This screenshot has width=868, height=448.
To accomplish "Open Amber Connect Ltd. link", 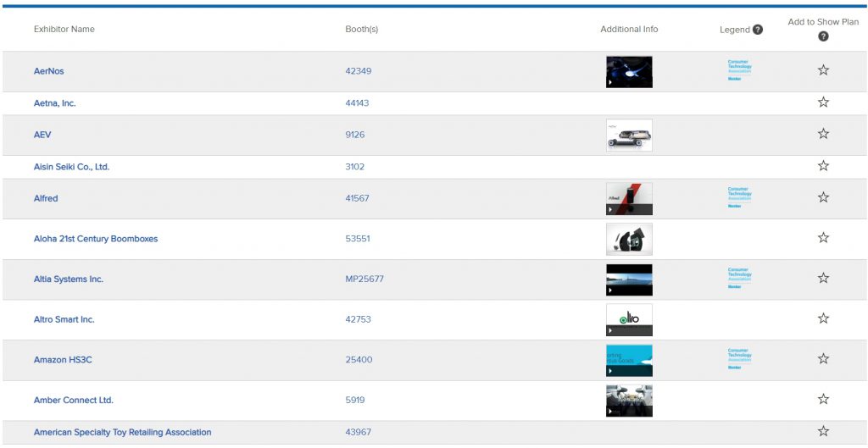I will pos(74,400).
